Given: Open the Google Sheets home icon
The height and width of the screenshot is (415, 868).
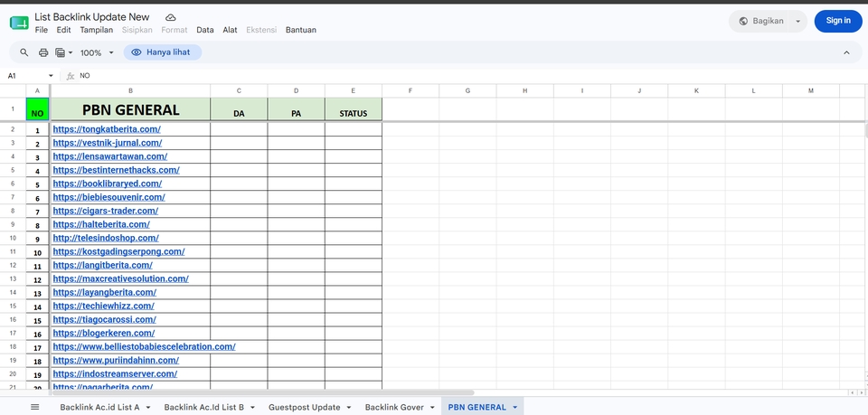Looking at the screenshot, I should pos(19,23).
